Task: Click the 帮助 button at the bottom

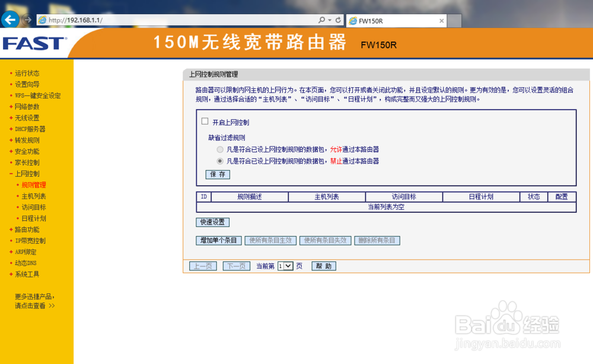Action: 324,266
